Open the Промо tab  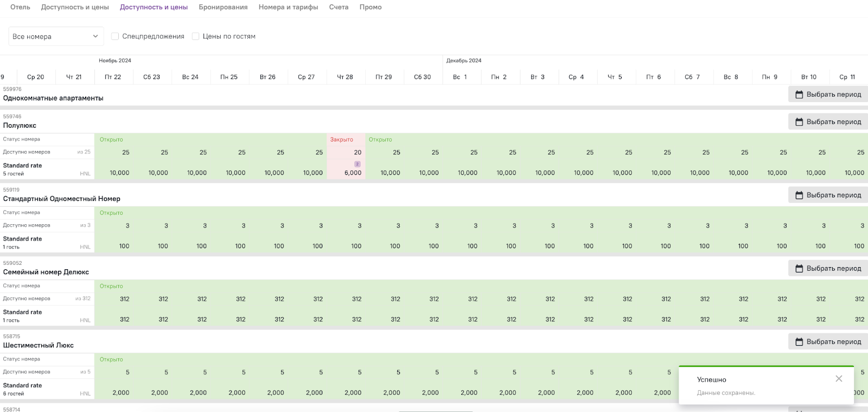pyautogui.click(x=371, y=7)
